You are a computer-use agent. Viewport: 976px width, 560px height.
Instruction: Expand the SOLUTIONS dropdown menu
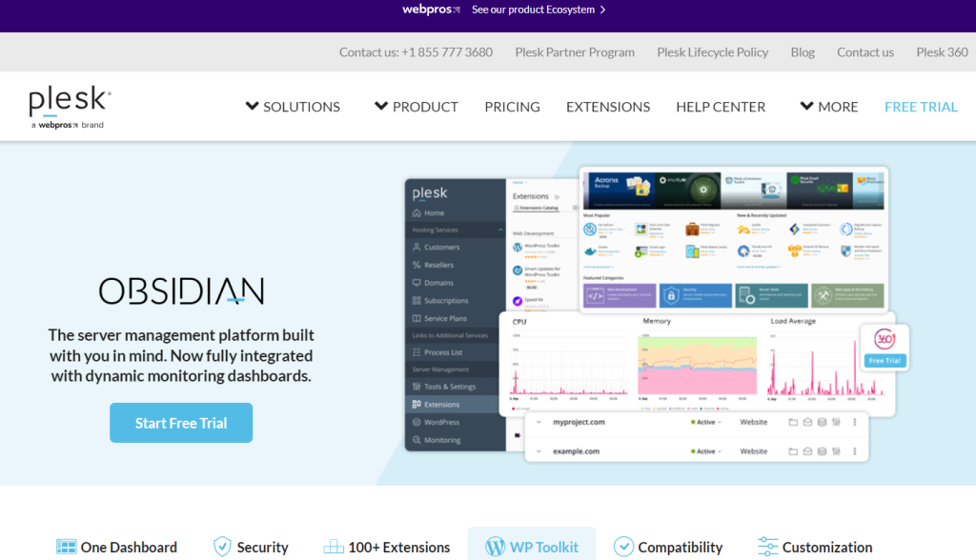click(x=293, y=107)
